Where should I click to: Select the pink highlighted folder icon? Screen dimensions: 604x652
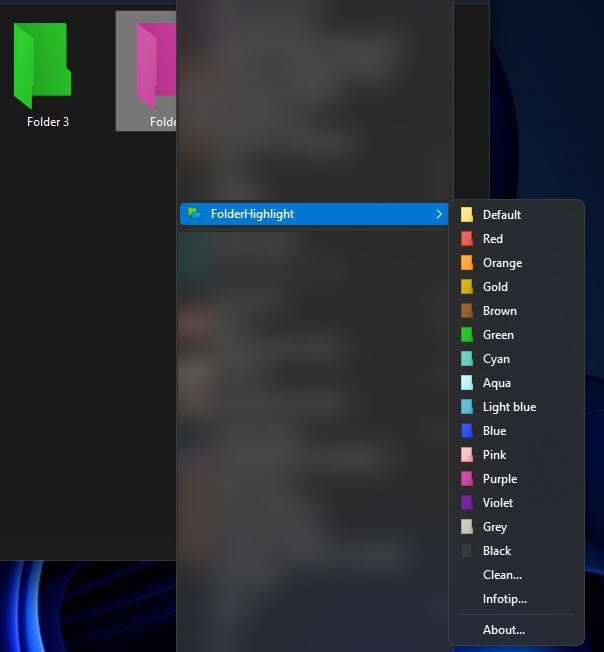click(x=156, y=65)
